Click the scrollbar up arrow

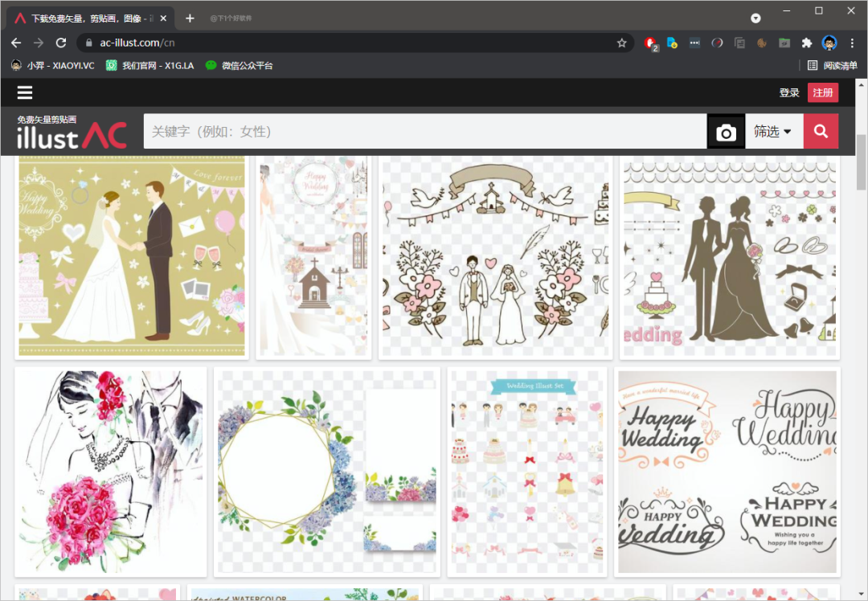861,84
